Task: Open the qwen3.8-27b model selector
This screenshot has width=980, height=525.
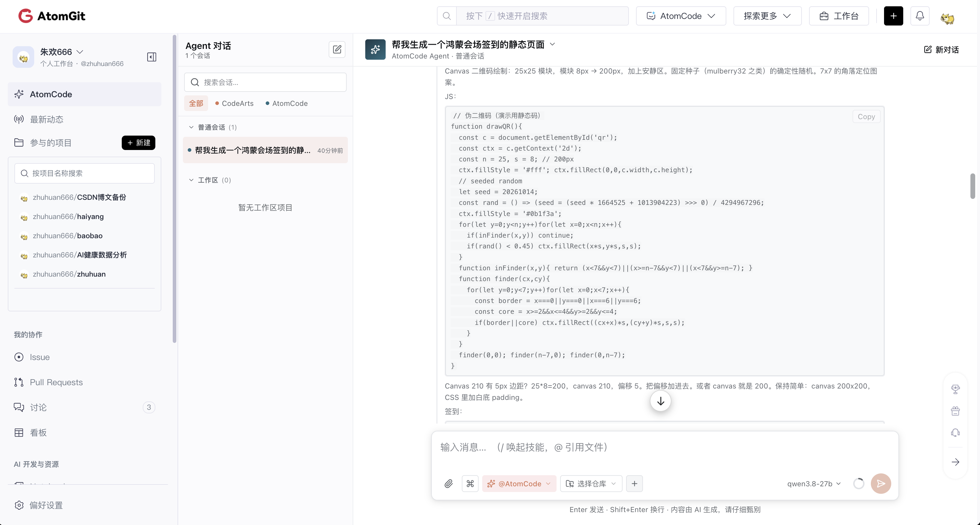Action: coord(814,484)
